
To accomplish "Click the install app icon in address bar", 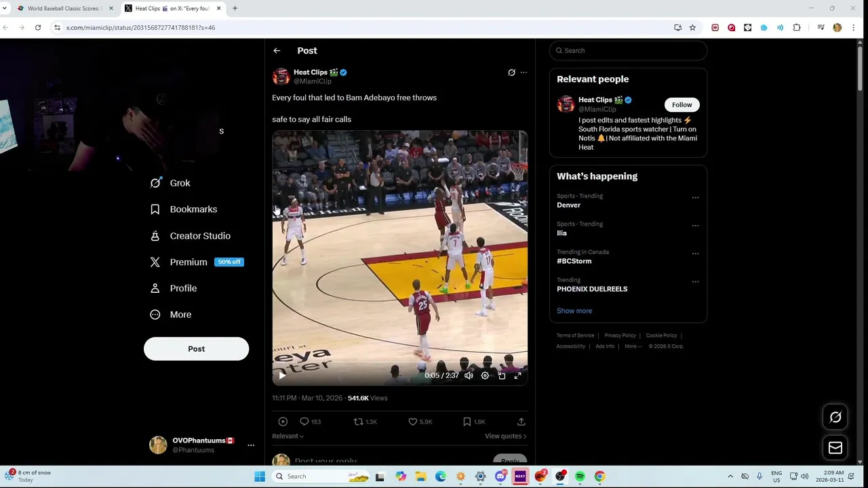I will coord(677,28).
